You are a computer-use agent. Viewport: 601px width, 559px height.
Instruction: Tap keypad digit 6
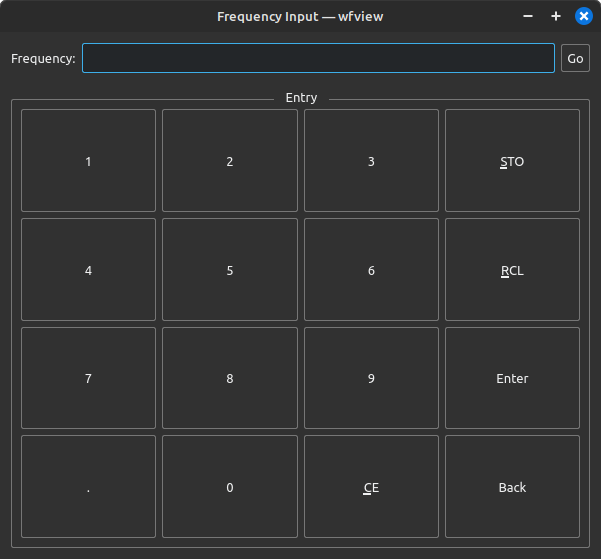(371, 269)
